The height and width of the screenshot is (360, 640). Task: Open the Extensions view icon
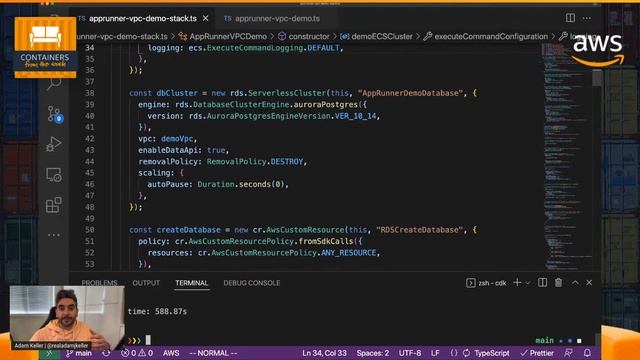(x=53, y=205)
